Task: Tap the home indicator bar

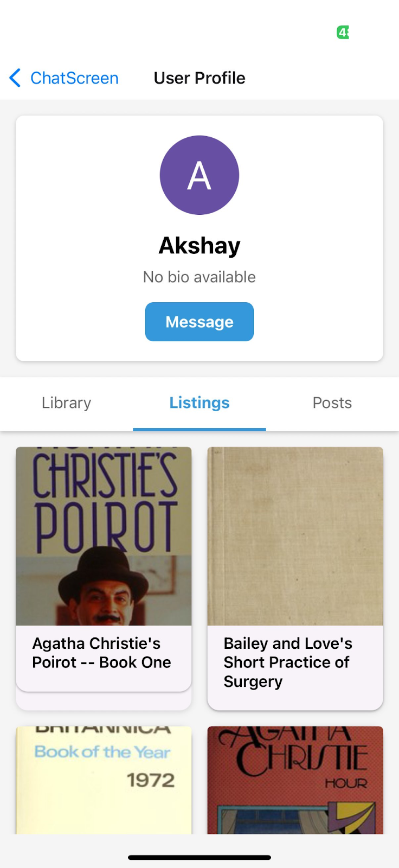Action: coord(200,858)
